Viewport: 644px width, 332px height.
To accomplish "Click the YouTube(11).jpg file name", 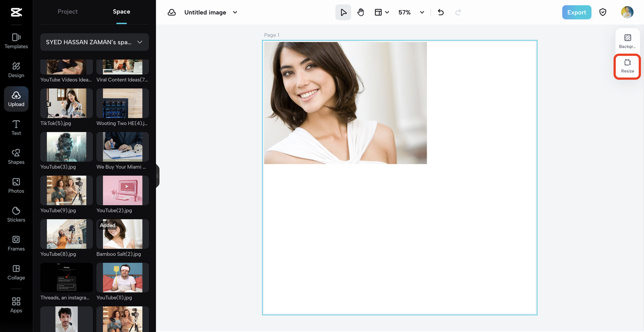I will [114, 298].
